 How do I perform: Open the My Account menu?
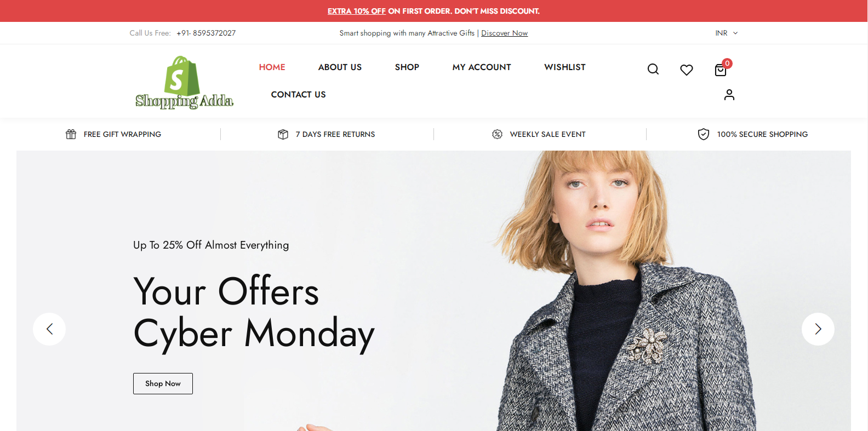tap(482, 67)
